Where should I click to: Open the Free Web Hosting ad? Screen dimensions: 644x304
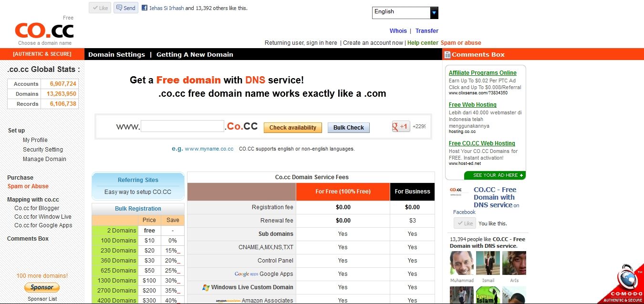[x=473, y=105]
